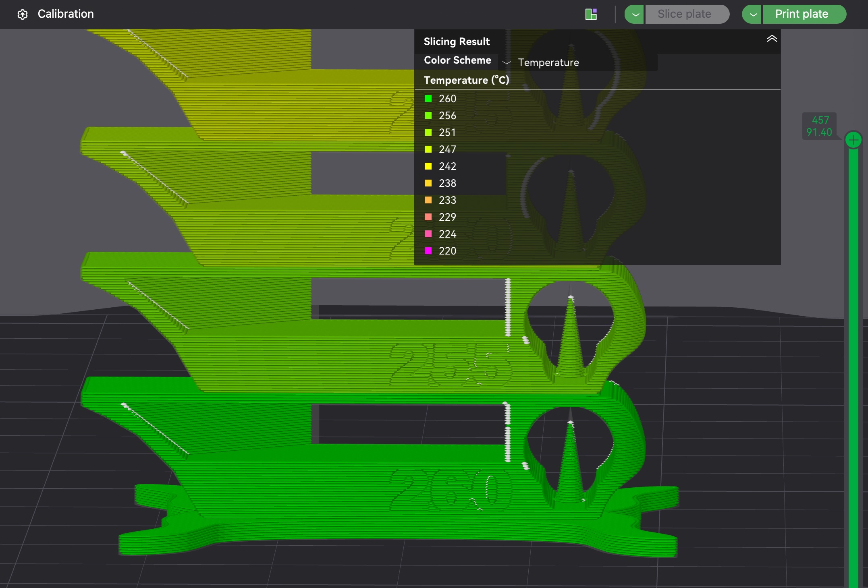Toggle the 229 salmon temperature swatch
868x588 pixels.
click(428, 217)
